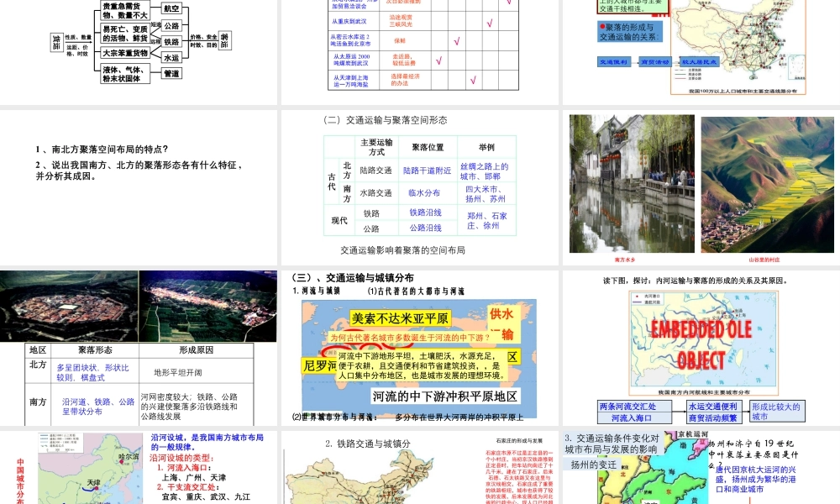
Task: Click the 交通便利 flowchart button
Action: click(x=613, y=60)
